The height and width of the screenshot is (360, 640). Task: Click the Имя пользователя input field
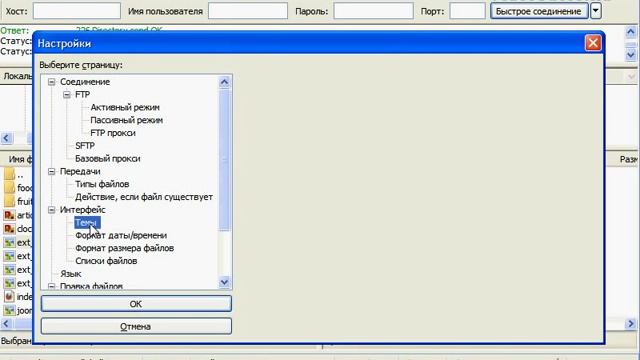coord(248,11)
